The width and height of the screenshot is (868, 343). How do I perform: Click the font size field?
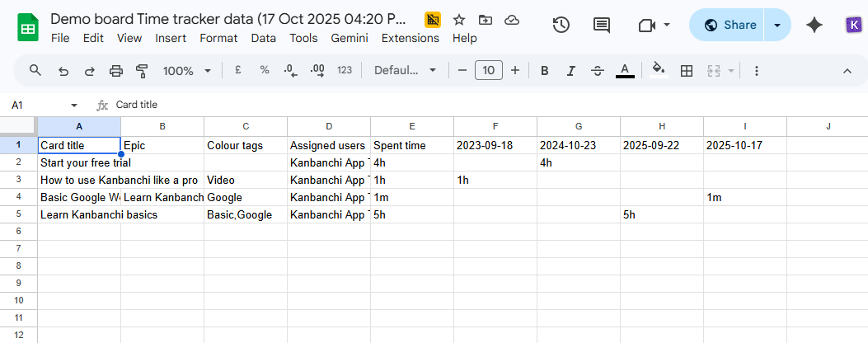[x=489, y=70]
